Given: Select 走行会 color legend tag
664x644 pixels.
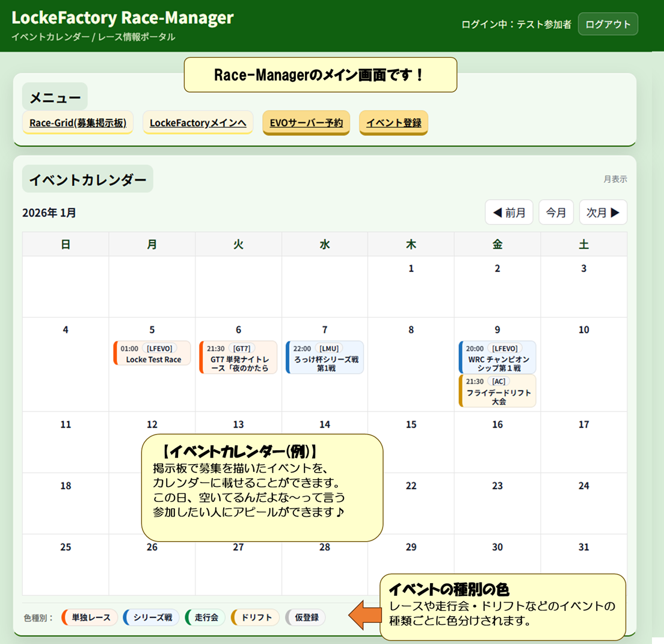Looking at the screenshot, I should tap(206, 618).
